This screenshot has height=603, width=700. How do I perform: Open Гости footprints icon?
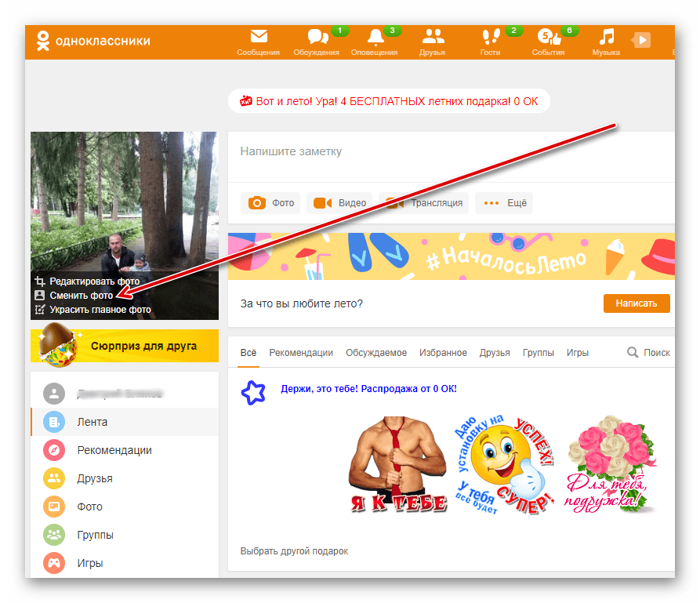pos(491,37)
